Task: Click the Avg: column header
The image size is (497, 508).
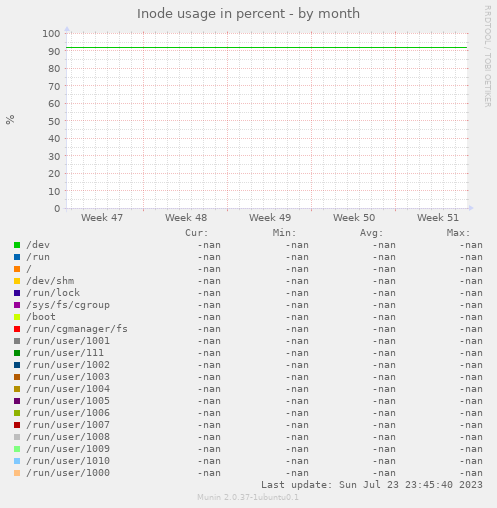Action: click(371, 233)
